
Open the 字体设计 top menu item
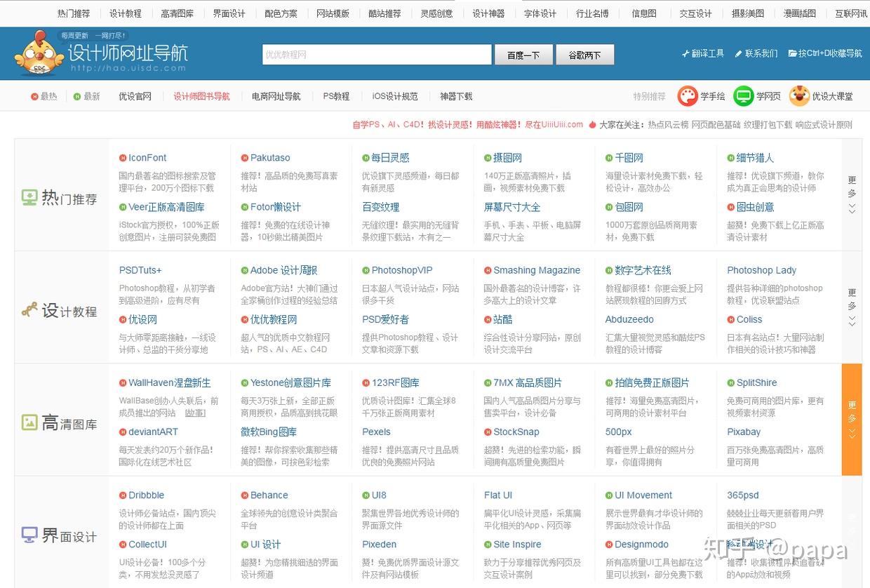pos(540,13)
